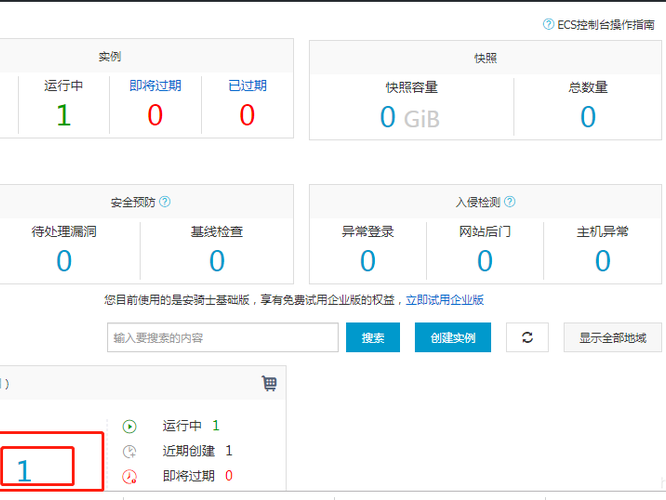Click the 基线检查 count 0
Image resolution: width=666 pixels, height=500 pixels.
click(217, 261)
